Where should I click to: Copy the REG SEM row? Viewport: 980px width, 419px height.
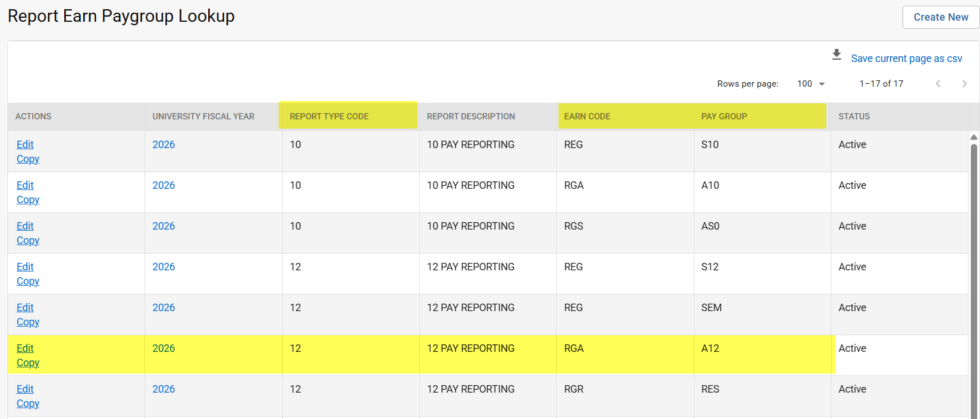28,322
